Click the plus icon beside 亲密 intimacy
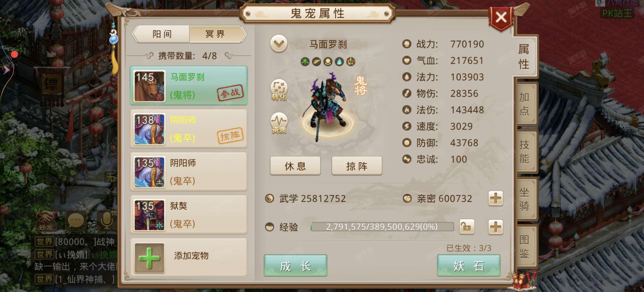Image resolution: width=644 pixels, height=292 pixels. (495, 199)
